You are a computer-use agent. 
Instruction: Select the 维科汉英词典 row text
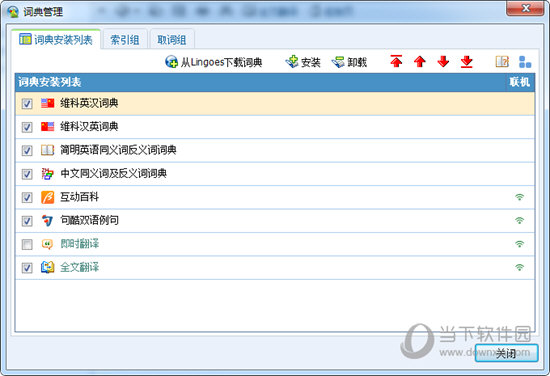89,127
